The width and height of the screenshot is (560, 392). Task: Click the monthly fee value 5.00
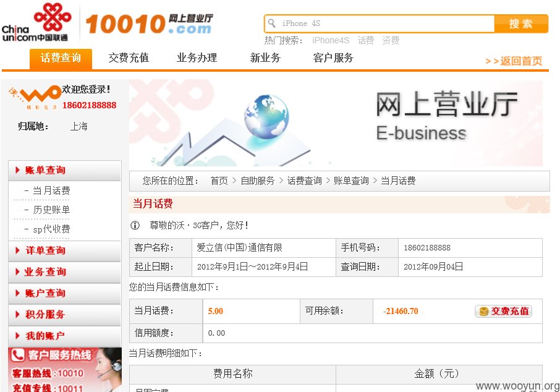[x=215, y=311]
